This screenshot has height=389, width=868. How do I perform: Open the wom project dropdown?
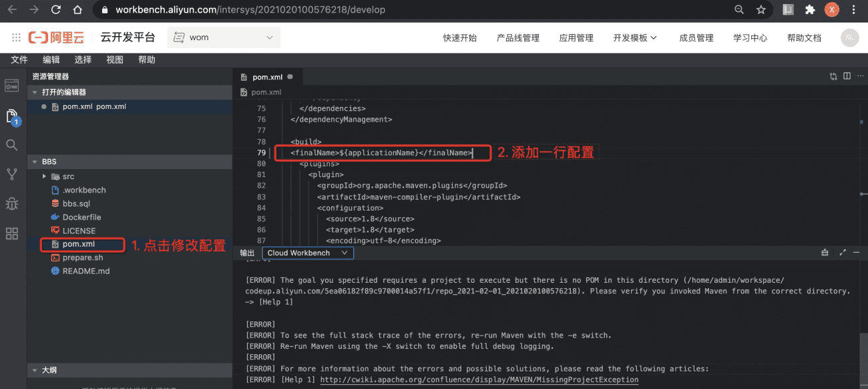coord(224,37)
